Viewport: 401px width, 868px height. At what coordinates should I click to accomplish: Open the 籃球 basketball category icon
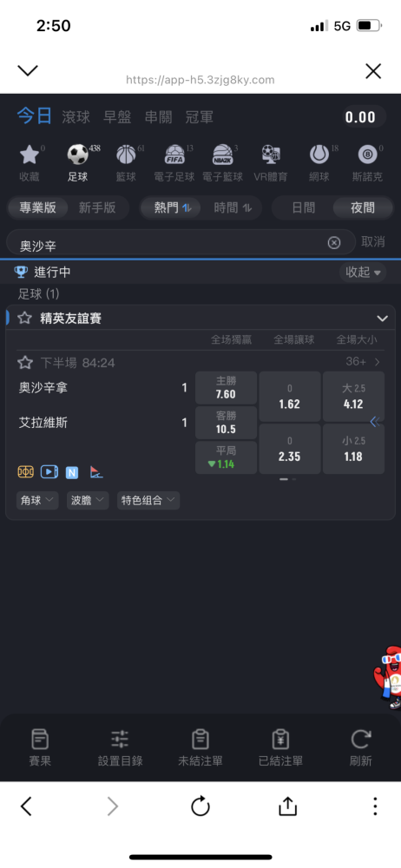click(126, 155)
